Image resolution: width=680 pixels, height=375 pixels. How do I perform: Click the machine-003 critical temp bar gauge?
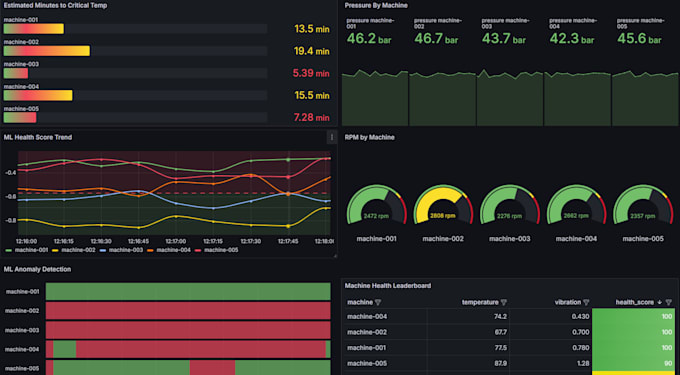135,73
